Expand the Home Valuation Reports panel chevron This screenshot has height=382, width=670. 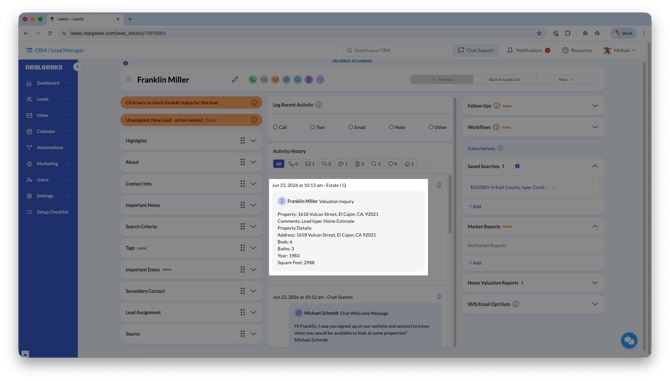point(595,283)
